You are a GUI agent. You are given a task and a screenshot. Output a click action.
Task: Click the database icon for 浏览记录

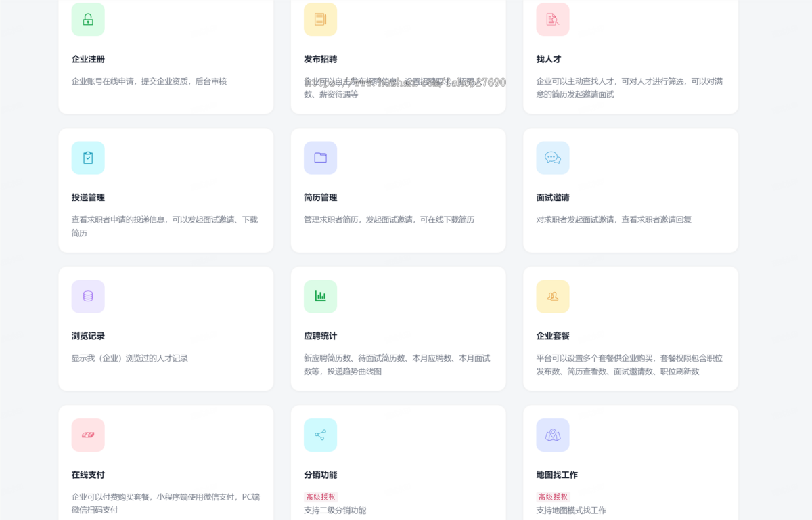tap(88, 297)
